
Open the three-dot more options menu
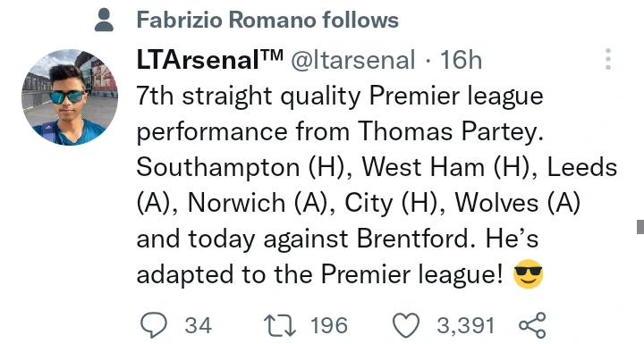coord(608,59)
